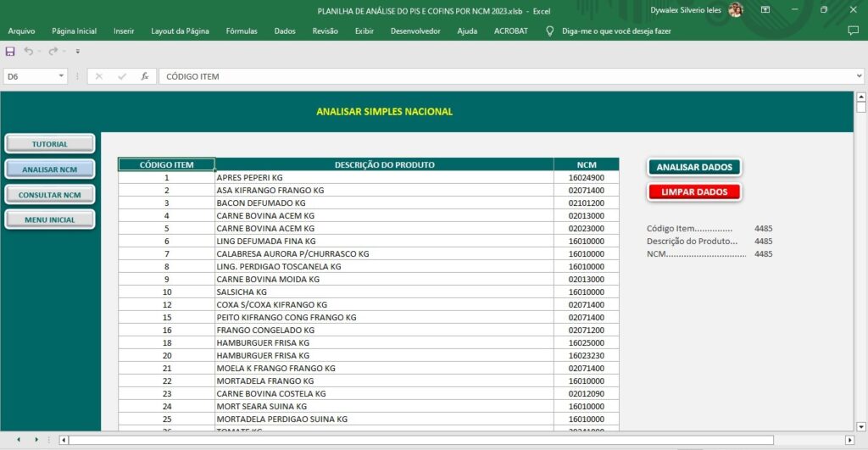Open the comments speech bubble icon

click(853, 31)
